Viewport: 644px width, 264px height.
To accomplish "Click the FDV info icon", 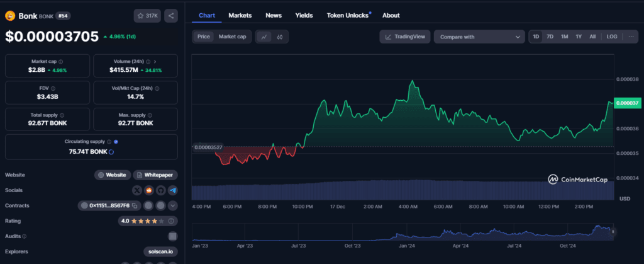I will [x=53, y=88].
